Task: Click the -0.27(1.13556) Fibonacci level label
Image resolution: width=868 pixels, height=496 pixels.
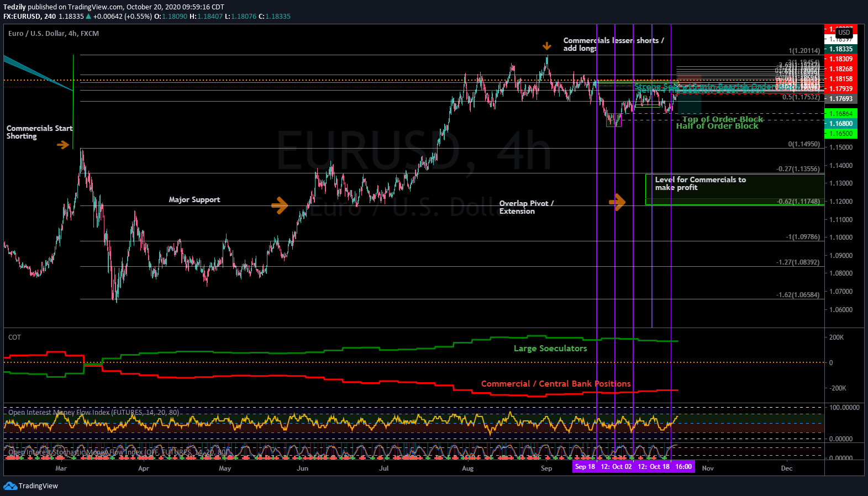Action: click(x=798, y=169)
